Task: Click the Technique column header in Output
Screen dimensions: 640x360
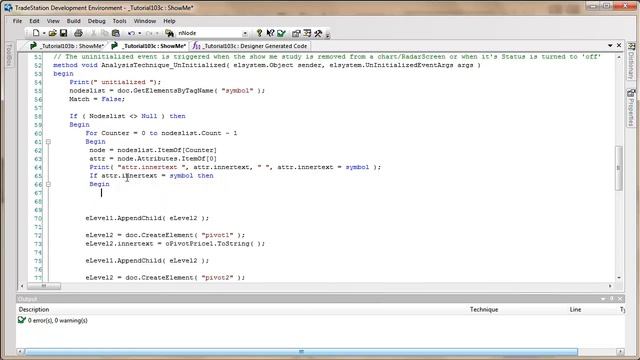Action: tap(484, 309)
